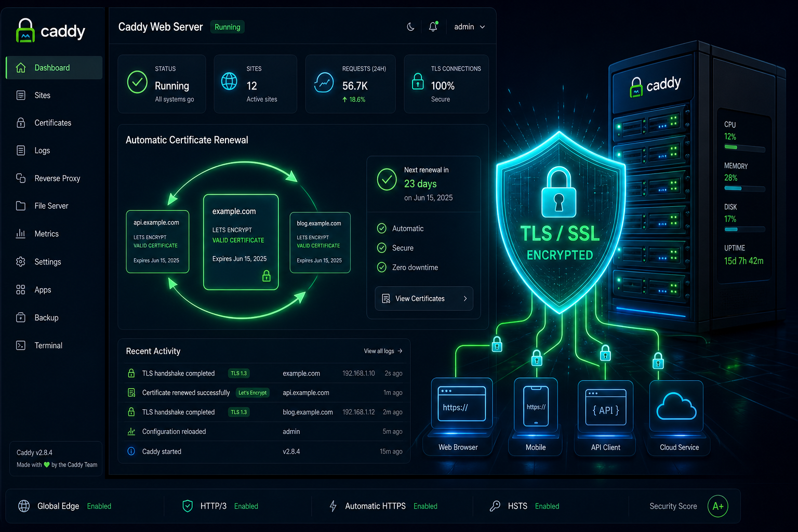This screenshot has height=532, width=798.
Task: Click the A+ security score badge
Action: click(x=718, y=506)
